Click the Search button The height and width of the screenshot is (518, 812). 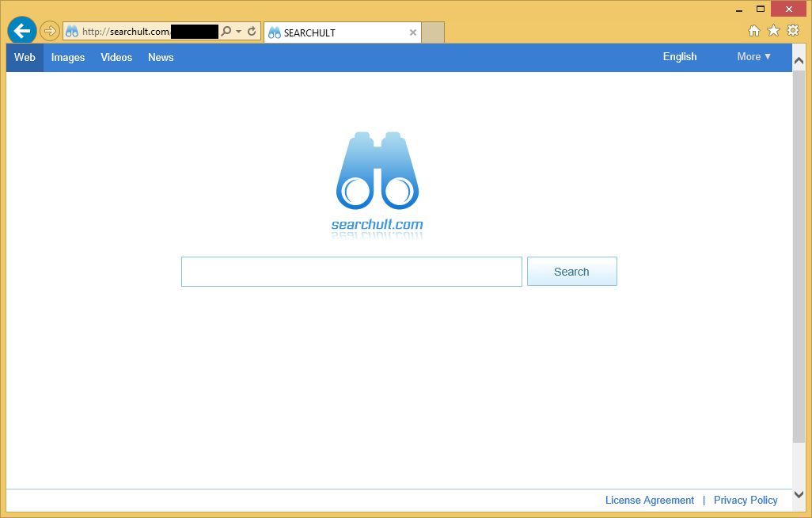(571, 272)
